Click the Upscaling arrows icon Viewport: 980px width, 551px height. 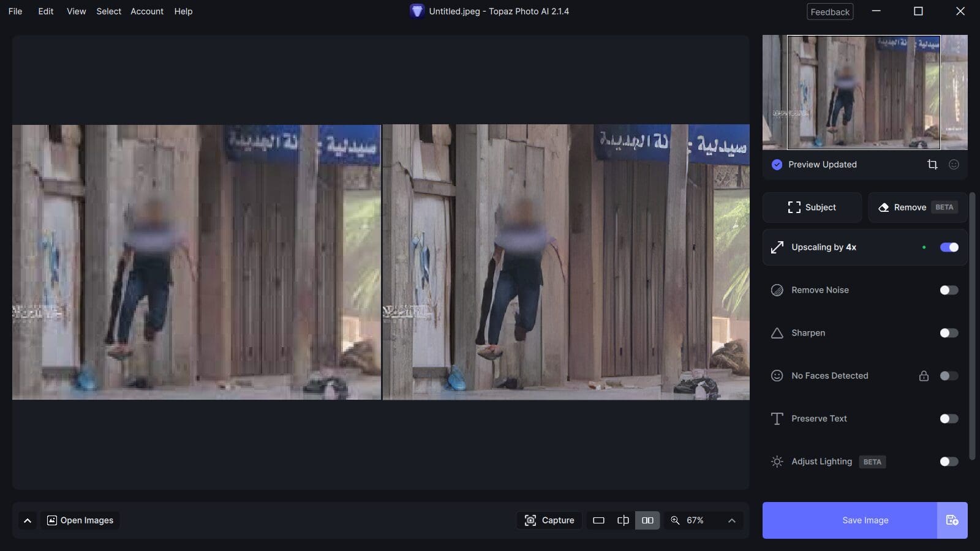coord(777,247)
